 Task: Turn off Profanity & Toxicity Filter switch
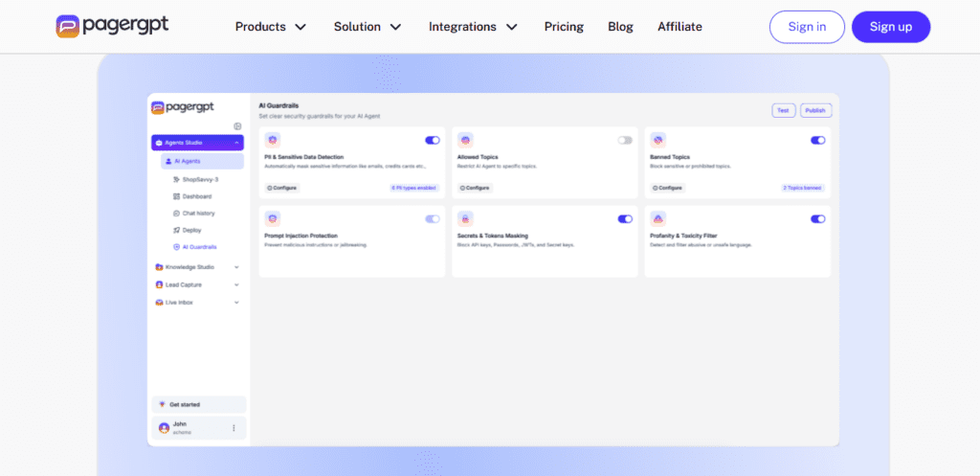[x=818, y=219]
